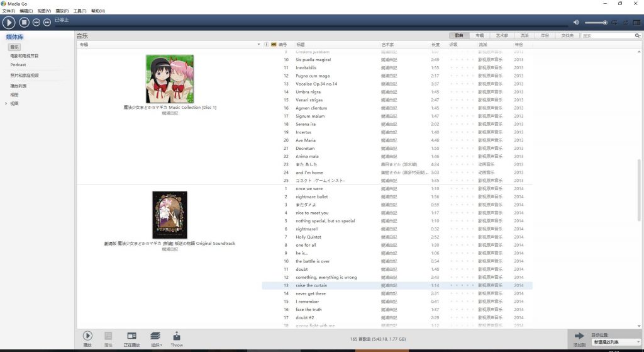Viewport: 644px width, 352px height.
Task: Expand the 视图 tree node arrow
Action: (6, 104)
